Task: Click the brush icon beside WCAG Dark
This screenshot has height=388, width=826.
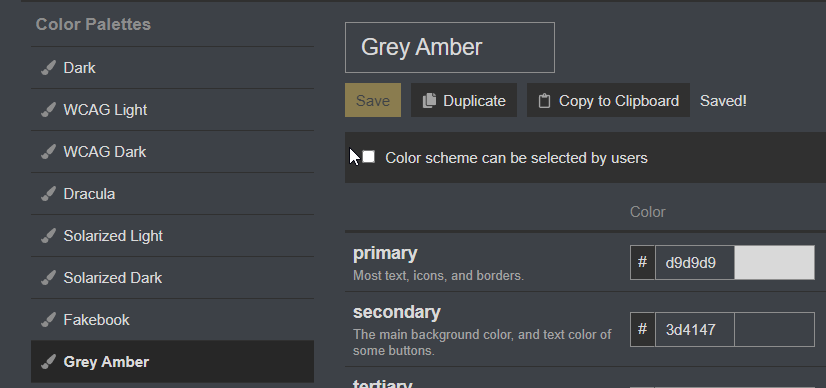Action: 48,152
